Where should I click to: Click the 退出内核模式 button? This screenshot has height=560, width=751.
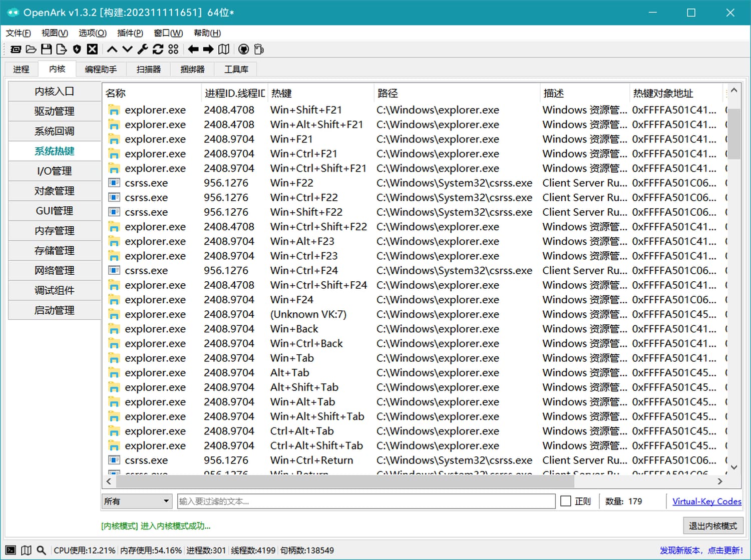click(x=712, y=525)
